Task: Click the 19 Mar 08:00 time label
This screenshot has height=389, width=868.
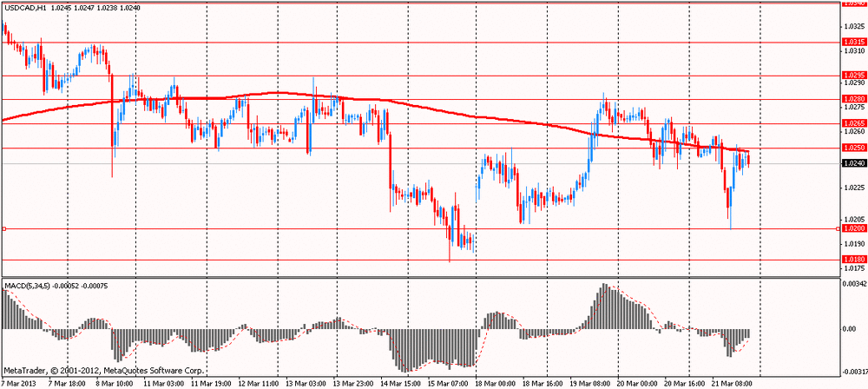Action: coord(592,383)
